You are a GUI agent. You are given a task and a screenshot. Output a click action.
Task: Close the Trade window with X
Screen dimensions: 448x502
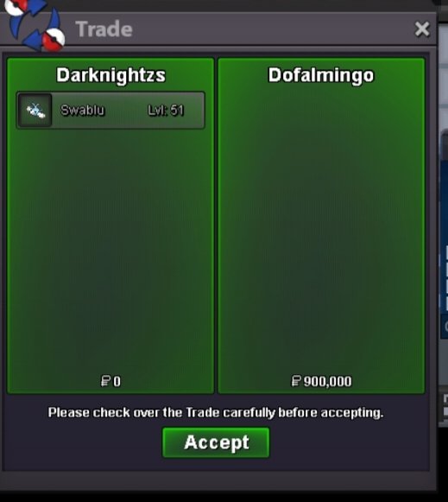click(422, 29)
